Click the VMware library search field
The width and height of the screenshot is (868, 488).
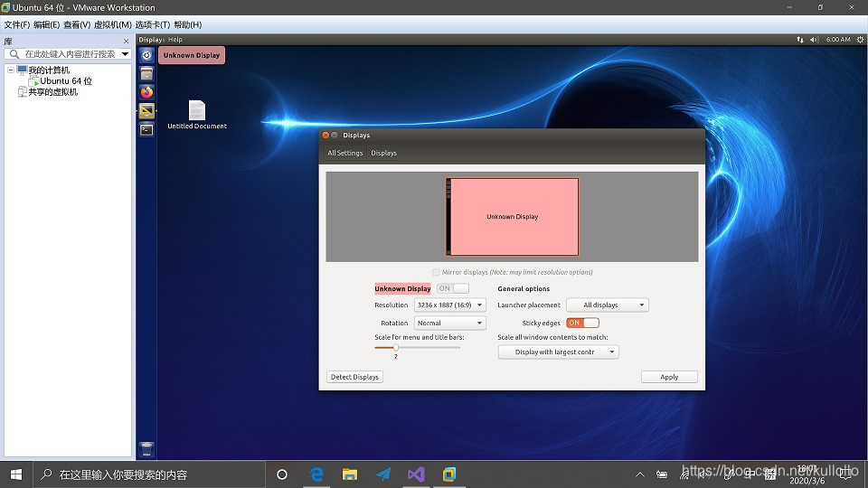[x=70, y=54]
